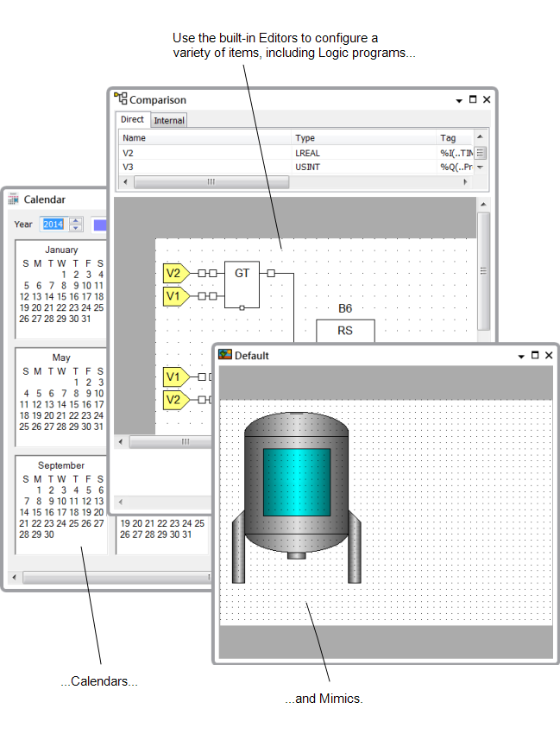Click the Default mimic window icon
Image resolution: width=560 pixels, height=734 pixels.
coord(225,355)
